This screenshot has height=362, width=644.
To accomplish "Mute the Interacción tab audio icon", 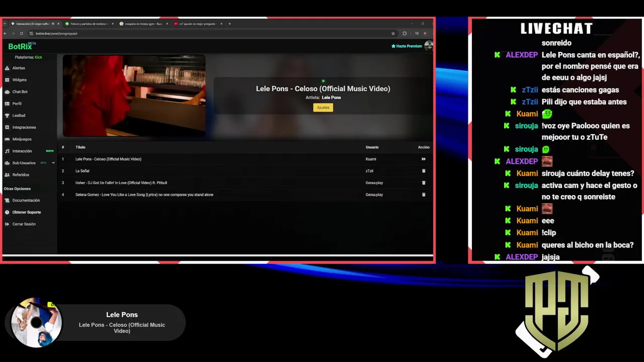I will pos(53,24).
